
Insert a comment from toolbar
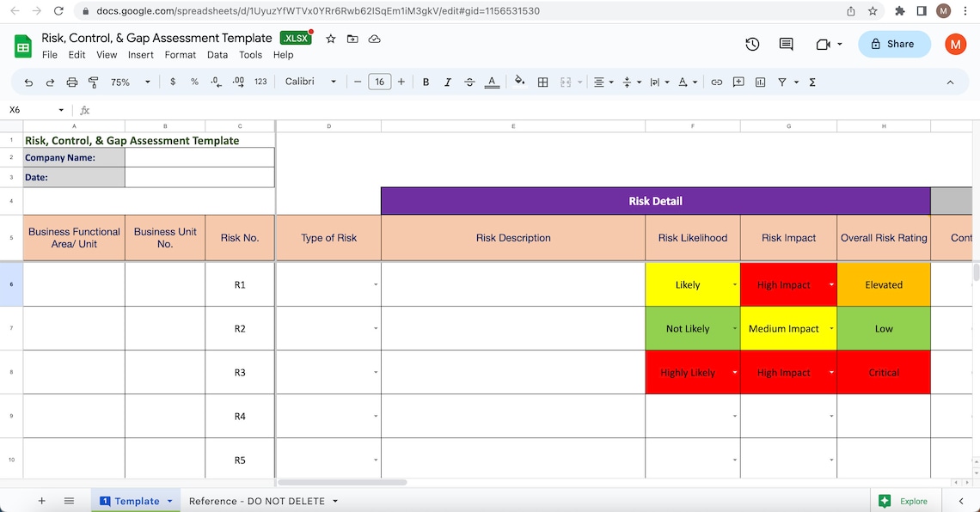pyautogui.click(x=738, y=82)
